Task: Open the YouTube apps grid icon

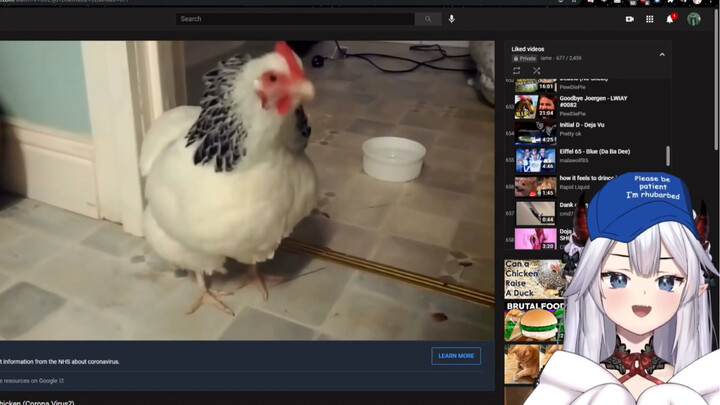Action: pyautogui.click(x=650, y=19)
